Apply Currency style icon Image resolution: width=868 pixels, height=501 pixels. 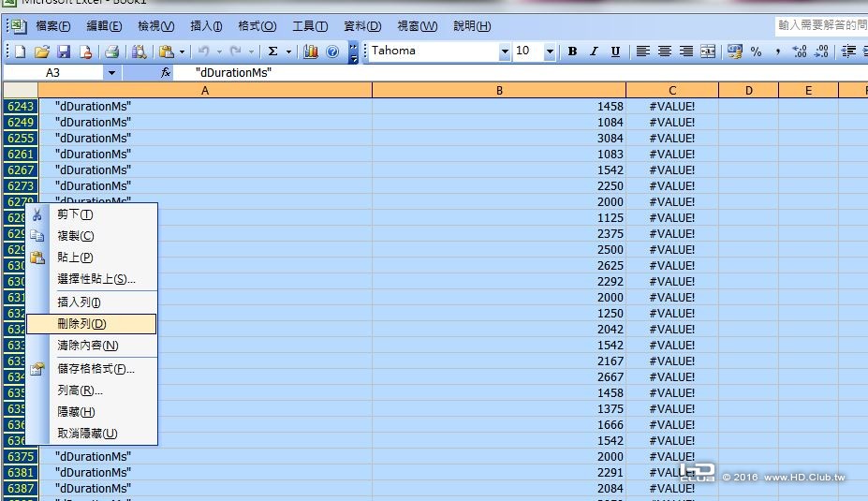(x=735, y=52)
